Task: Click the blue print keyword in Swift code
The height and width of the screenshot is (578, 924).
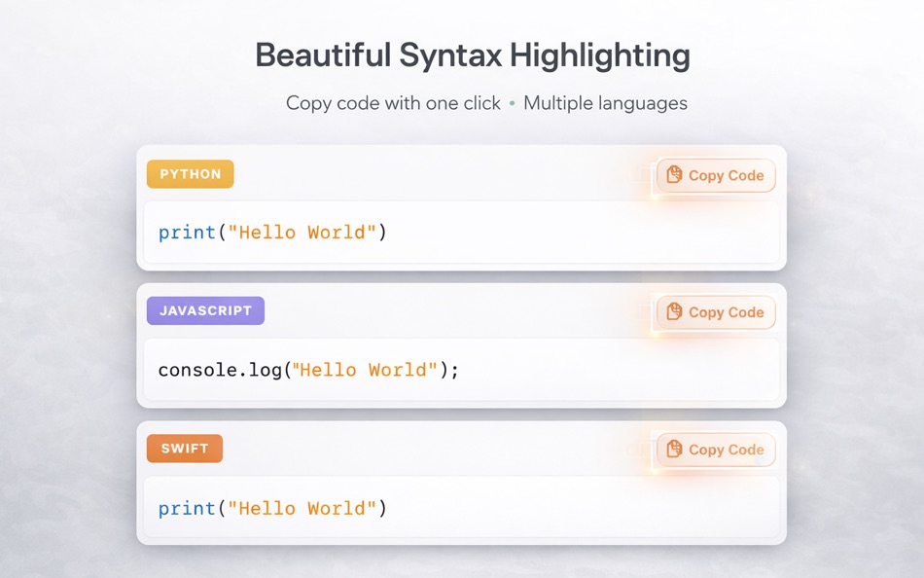Action: [185, 508]
